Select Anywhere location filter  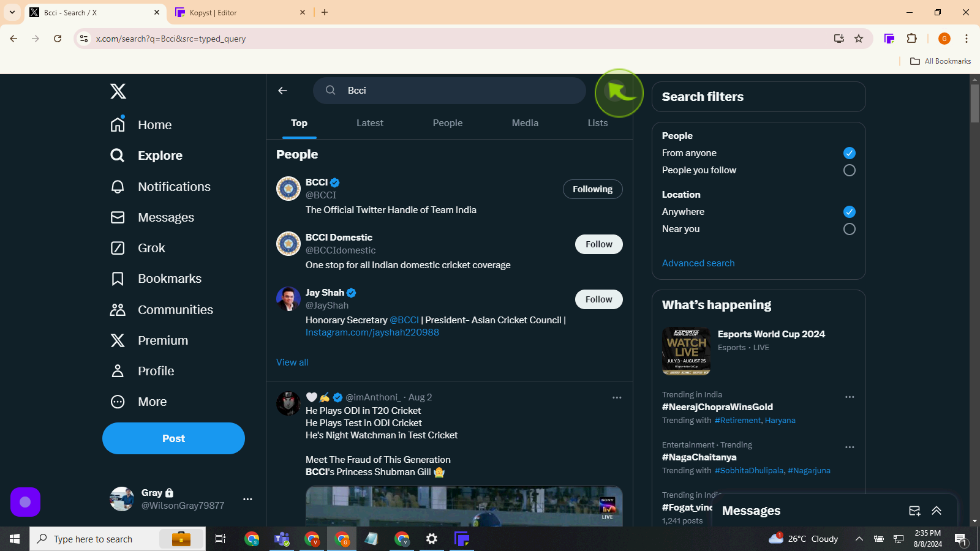coord(849,212)
